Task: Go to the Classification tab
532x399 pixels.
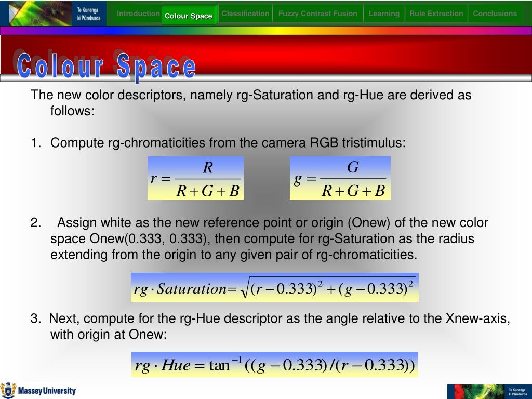Action: (x=245, y=14)
